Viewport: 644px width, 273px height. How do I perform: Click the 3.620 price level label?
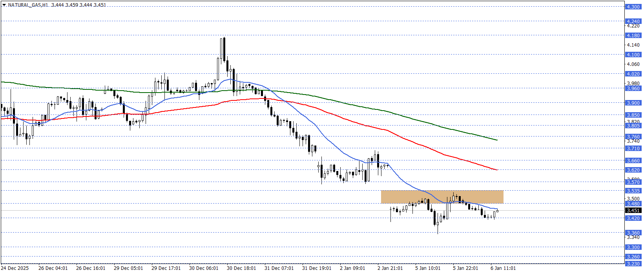633,170
